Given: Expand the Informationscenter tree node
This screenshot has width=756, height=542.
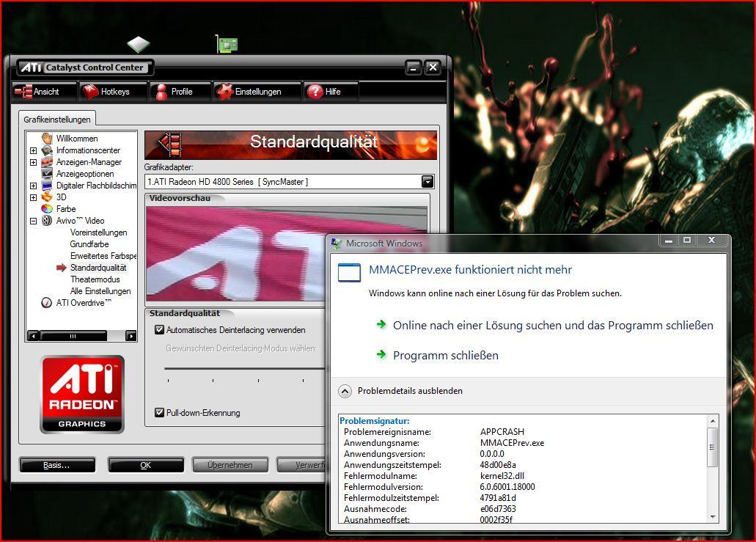Looking at the screenshot, I should click(33, 150).
